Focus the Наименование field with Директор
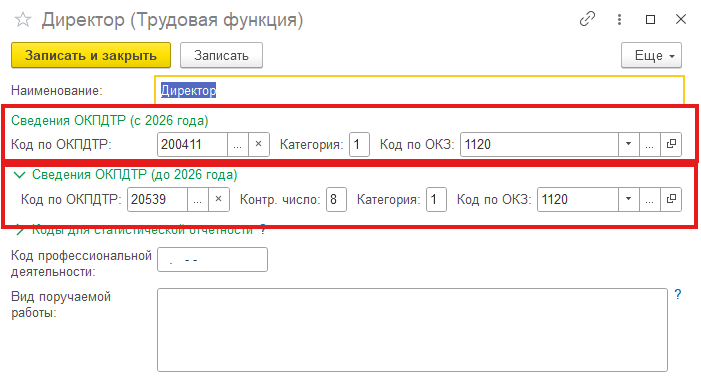 pyautogui.click(x=419, y=90)
